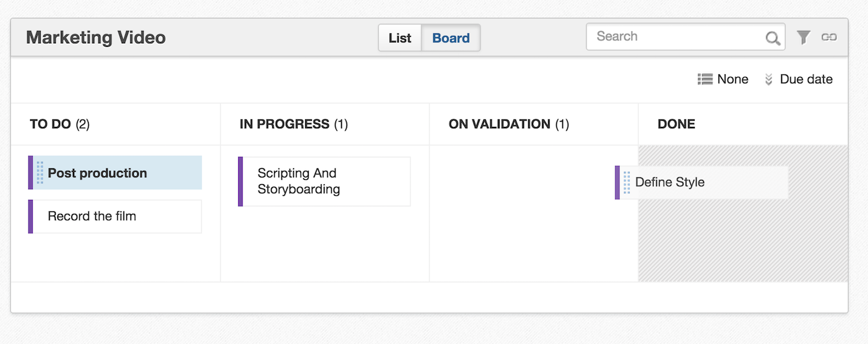Grab the Define Style drag handle
The width and height of the screenshot is (868, 344).
click(627, 182)
